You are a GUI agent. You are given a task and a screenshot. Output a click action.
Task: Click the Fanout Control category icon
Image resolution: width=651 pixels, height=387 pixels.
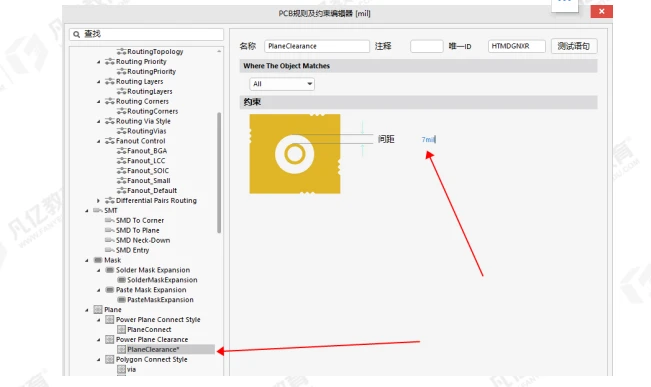[x=110, y=141]
